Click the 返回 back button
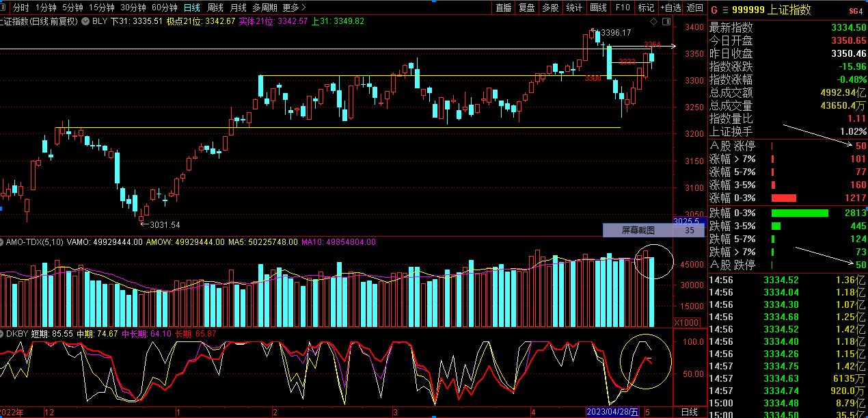 point(695,8)
